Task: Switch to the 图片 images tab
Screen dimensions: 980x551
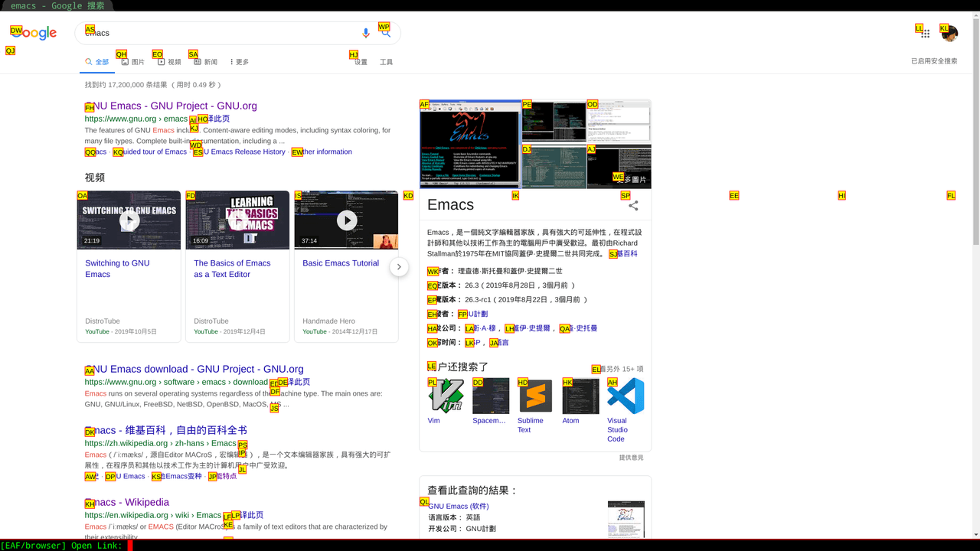Action: tap(132, 62)
